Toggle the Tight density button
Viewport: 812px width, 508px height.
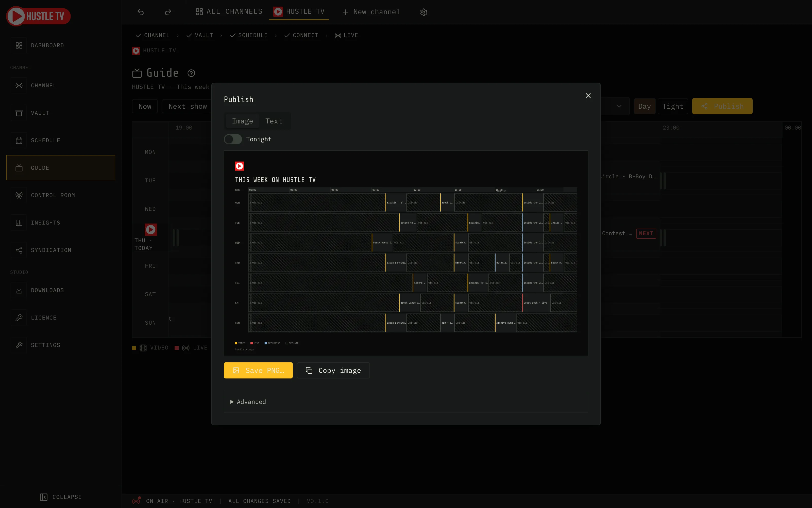tap(672, 106)
